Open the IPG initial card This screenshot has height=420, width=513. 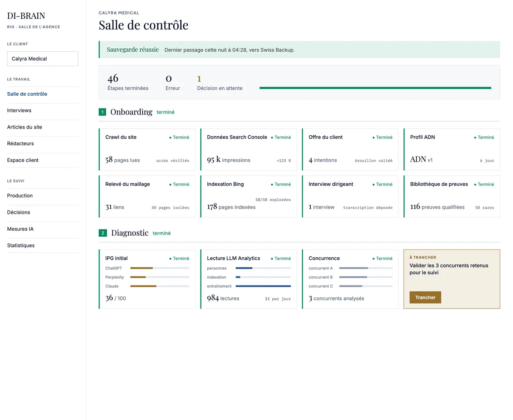tap(147, 279)
